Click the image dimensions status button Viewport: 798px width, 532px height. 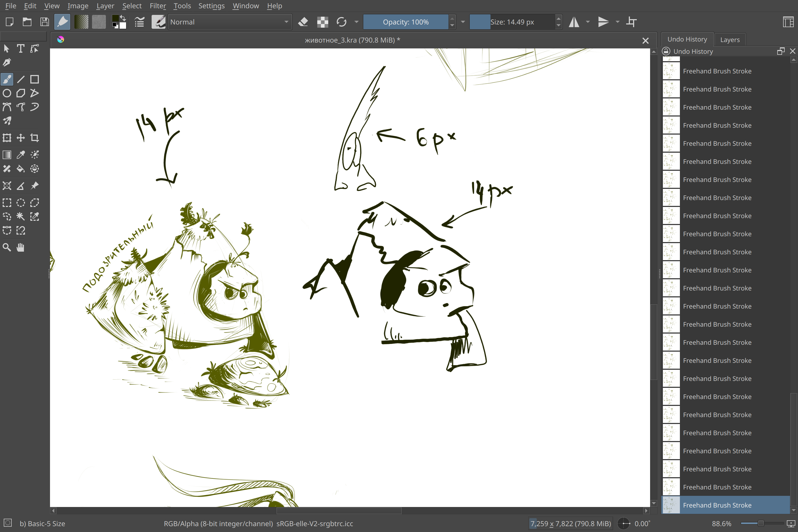click(570, 523)
